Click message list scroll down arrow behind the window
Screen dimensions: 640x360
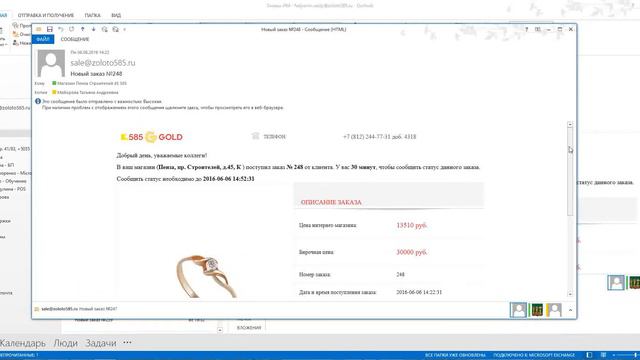[220, 330]
